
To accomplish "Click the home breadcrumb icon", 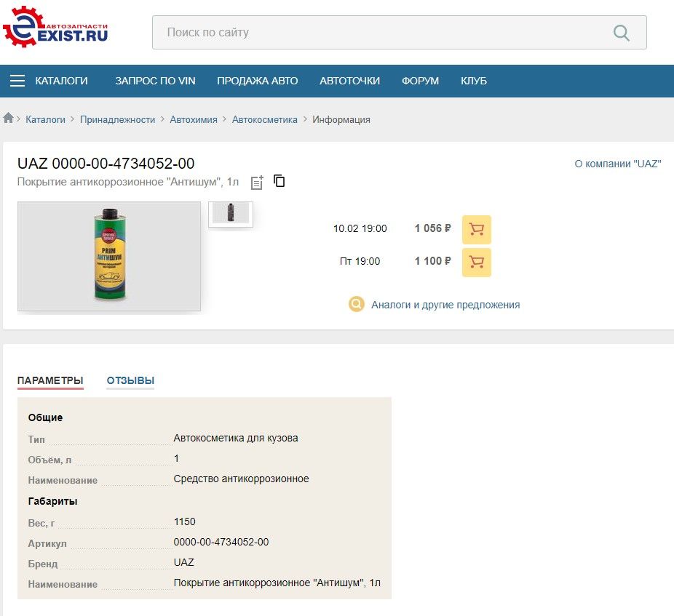I will point(9,119).
